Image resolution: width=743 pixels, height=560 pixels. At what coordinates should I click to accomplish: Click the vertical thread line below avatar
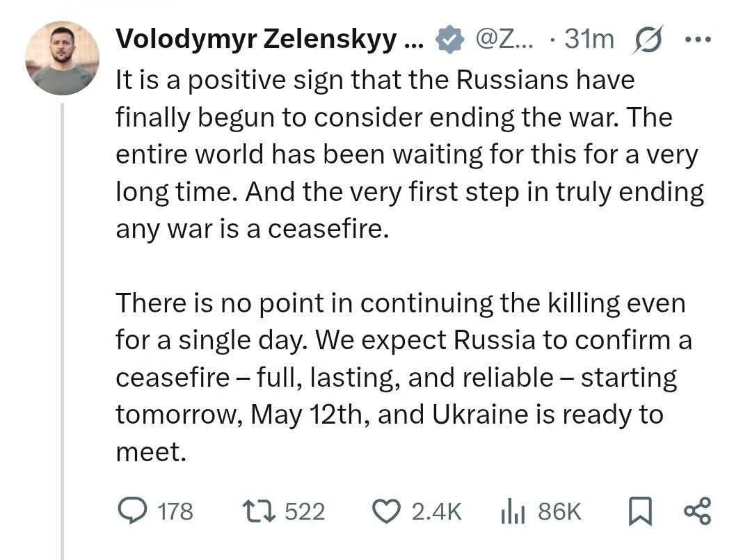(x=63, y=327)
